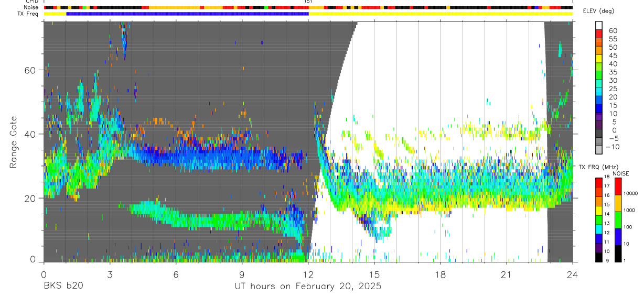644x297 pixels.
Task: Click the 'TX Freq' row label at top
Action: pos(29,14)
